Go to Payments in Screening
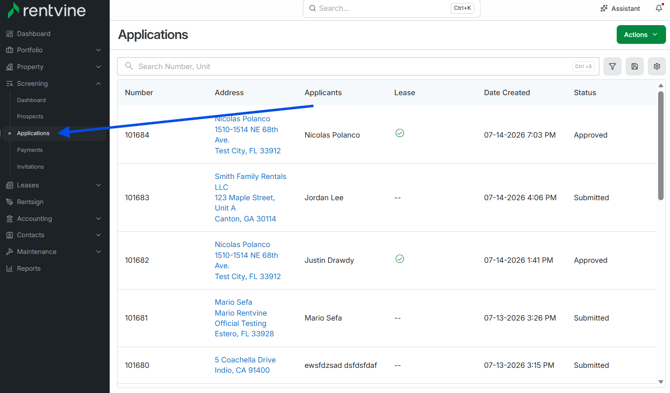The height and width of the screenshot is (393, 670). pos(29,150)
